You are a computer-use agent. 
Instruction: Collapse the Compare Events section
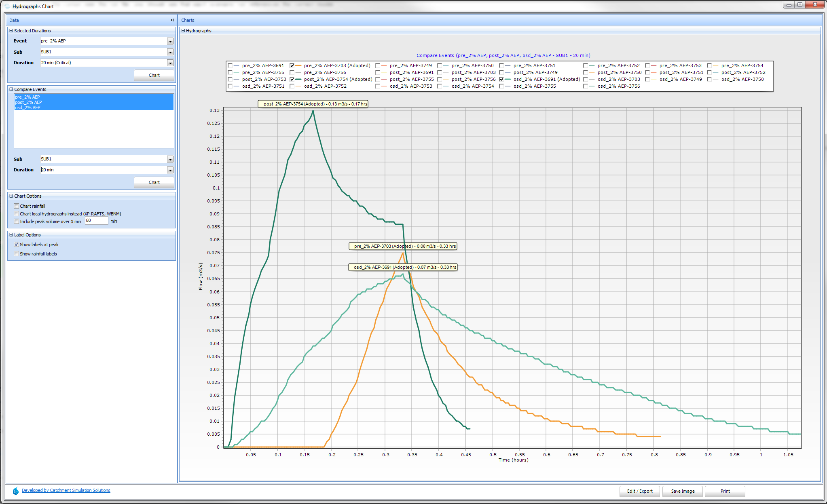coord(11,89)
